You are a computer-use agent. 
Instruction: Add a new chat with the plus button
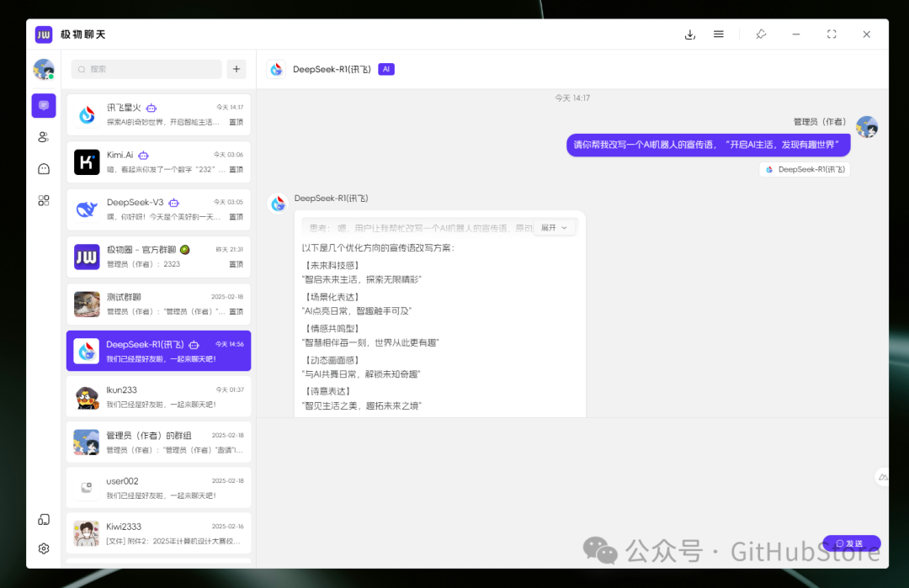pos(237,69)
